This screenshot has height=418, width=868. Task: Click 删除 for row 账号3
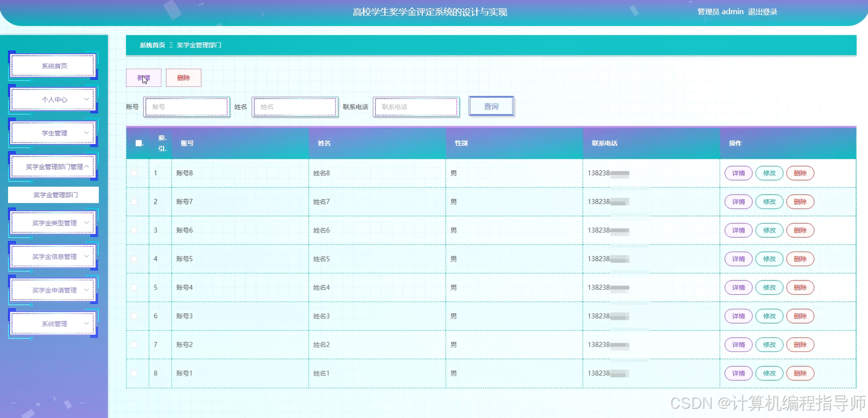point(800,316)
